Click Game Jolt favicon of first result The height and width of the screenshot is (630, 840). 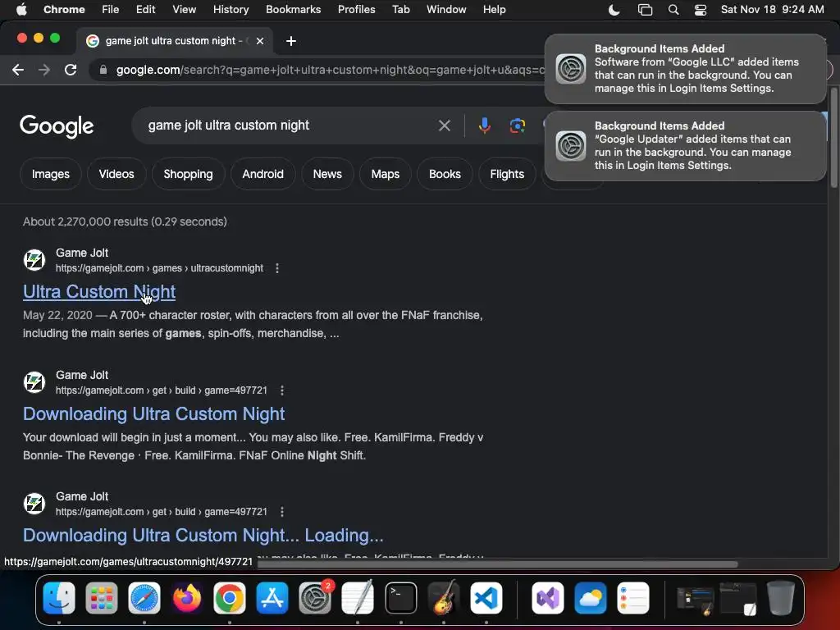pos(34,260)
